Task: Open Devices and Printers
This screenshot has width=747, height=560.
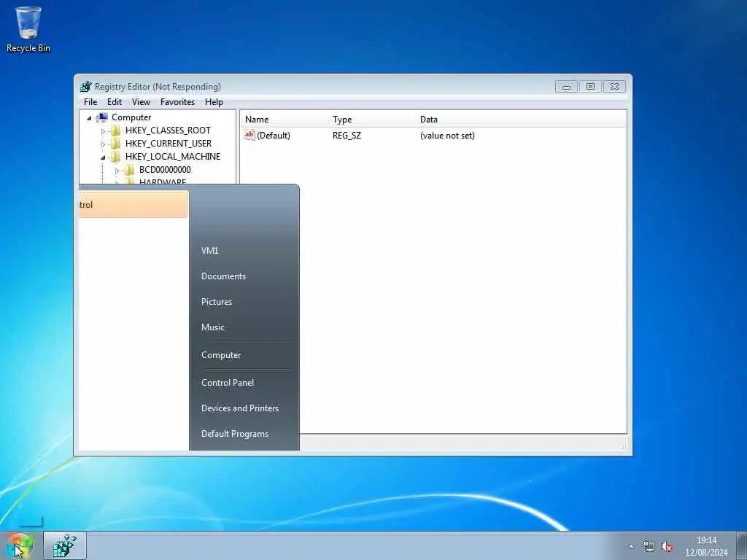Action: (240, 408)
